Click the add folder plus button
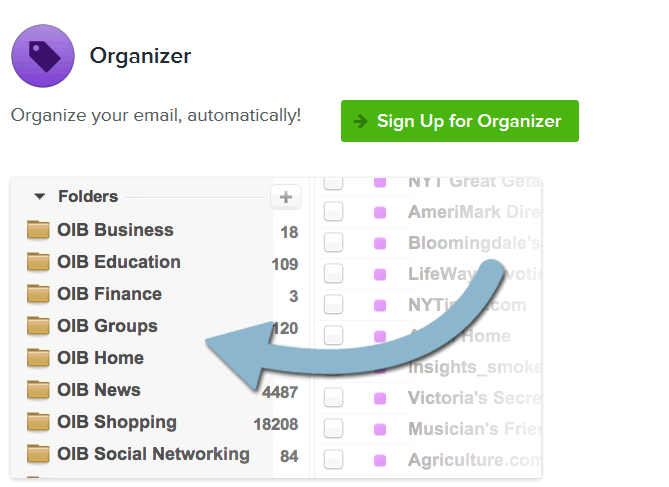This screenshot has height=487, width=669. click(x=286, y=197)
